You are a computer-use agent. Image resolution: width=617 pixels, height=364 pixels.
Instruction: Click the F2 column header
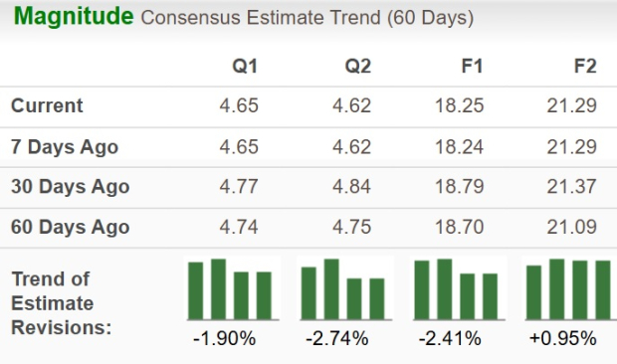click(x=585, y=66)
